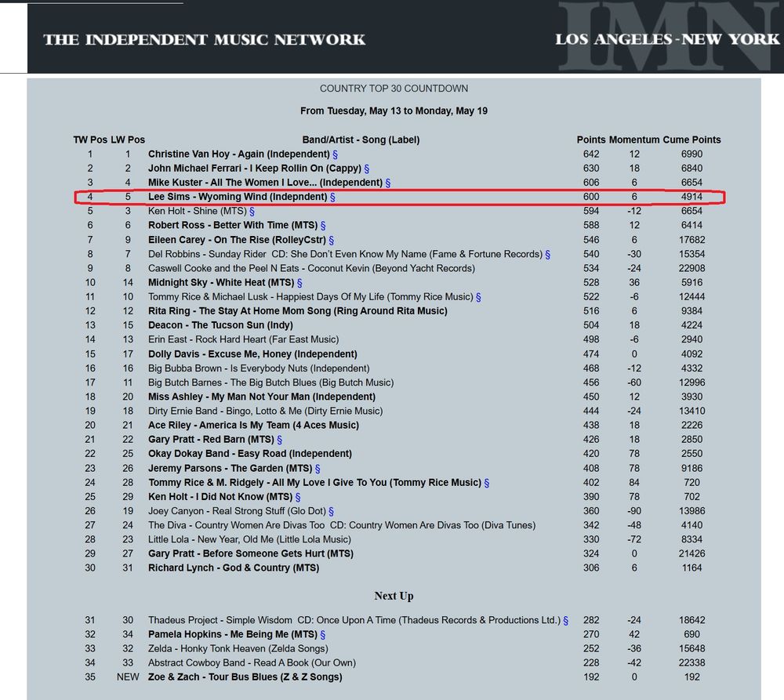Open the § link beside Gary Pratt - Red Barn
Image resolution: width=784 pixels, height=700 pixels.
click(280, 440)
